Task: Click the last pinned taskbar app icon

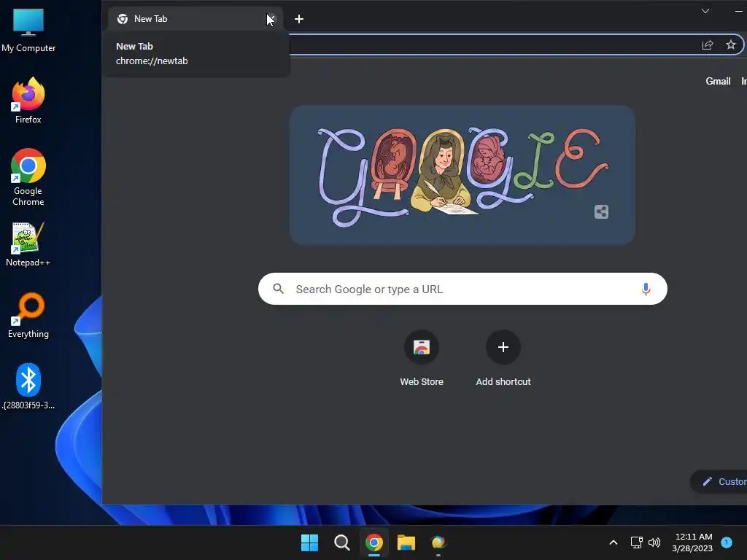Action: click(x=438, y=542)
